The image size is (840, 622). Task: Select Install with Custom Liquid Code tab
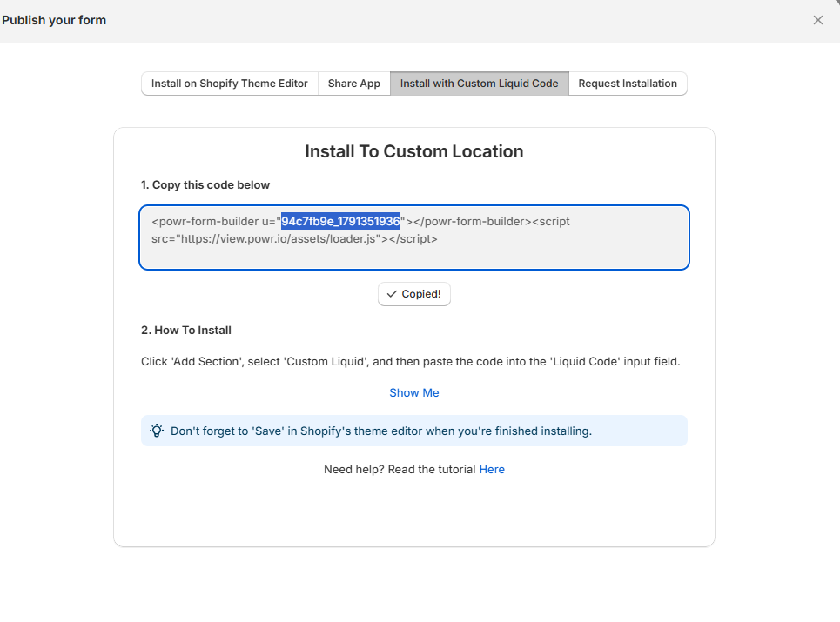pos(480,84)
